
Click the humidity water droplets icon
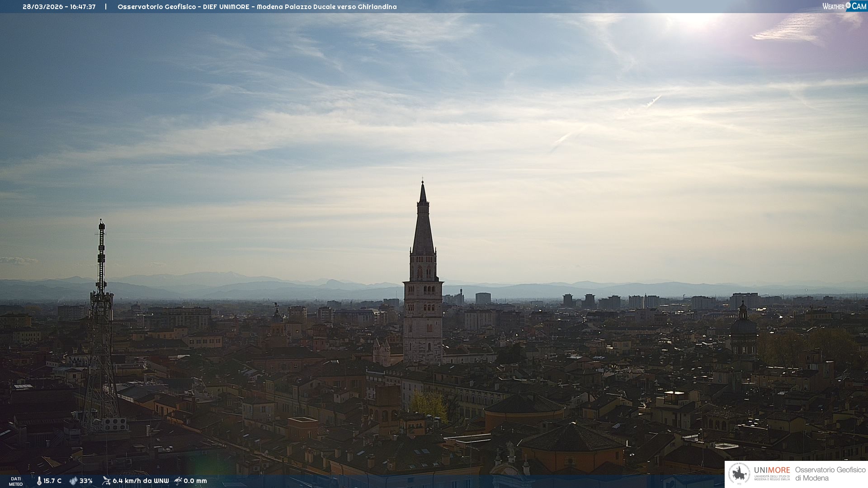coord(73,481)
